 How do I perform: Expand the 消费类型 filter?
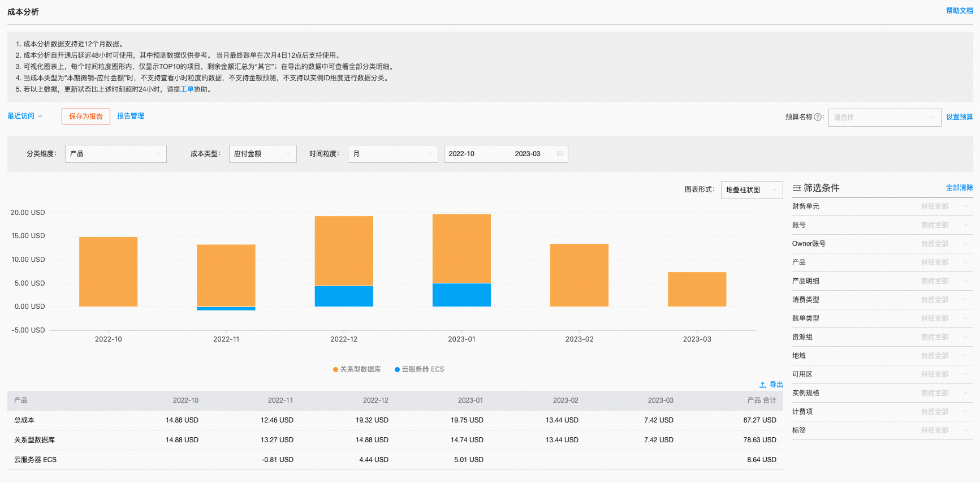pyautogui.click(x=883, y=300)
